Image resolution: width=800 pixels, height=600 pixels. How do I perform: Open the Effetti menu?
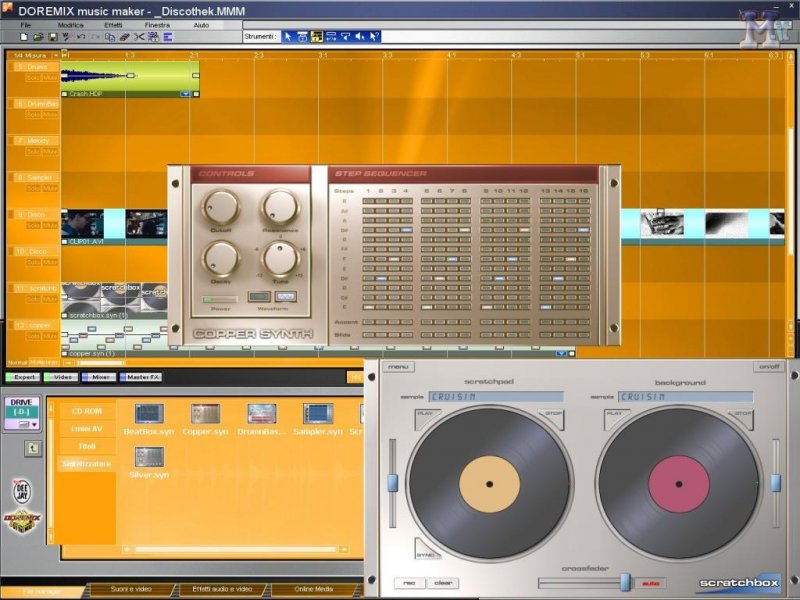click(113, 24)
